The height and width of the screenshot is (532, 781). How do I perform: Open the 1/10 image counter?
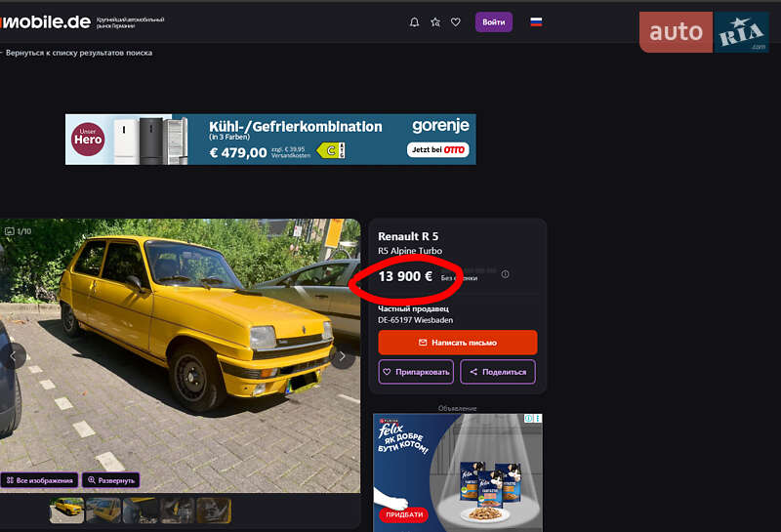(x=19, y=231)
